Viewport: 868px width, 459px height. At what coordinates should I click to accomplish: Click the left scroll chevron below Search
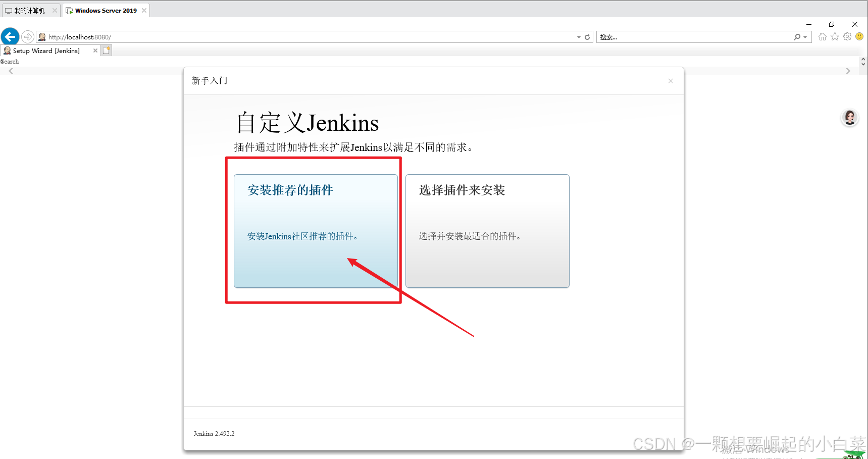coord(11,71)
